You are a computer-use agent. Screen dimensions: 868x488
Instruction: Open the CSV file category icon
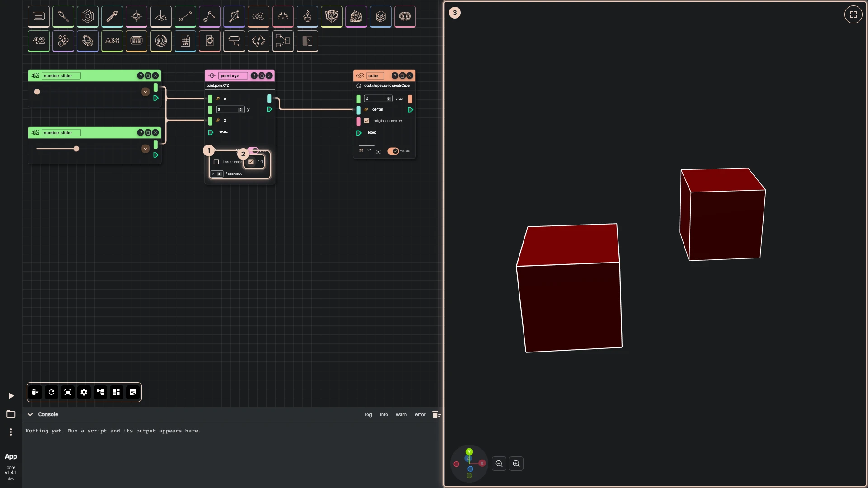pos(185,41)
